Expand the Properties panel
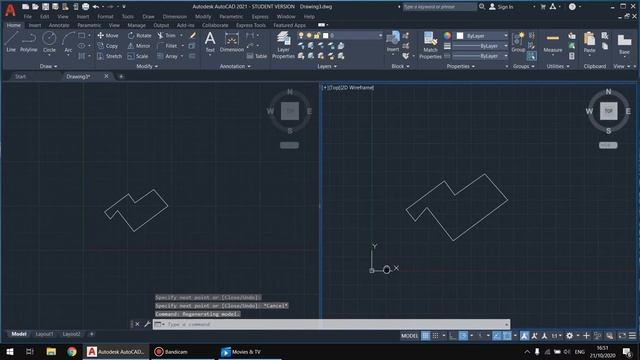 pyautogui.click(x=461, y=66)
